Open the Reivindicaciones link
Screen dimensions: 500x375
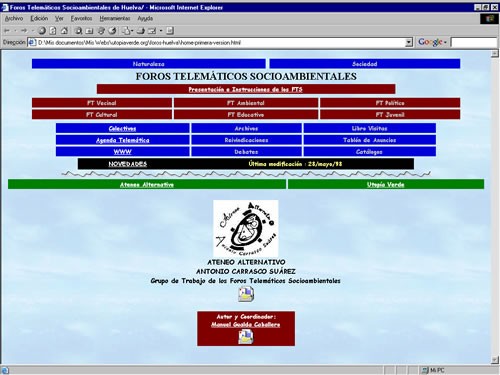click(x=246, y=140)
